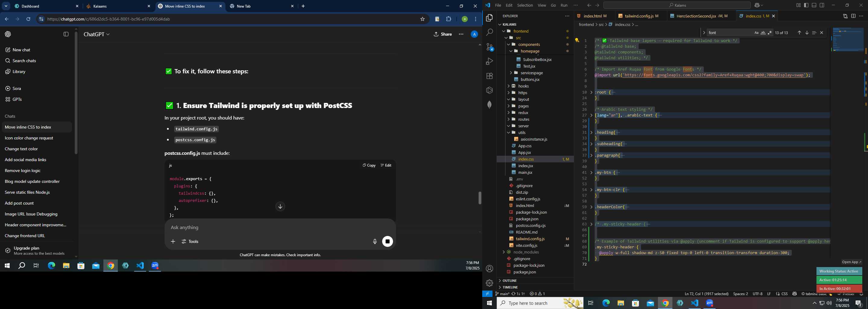868x309 pixels.
Task: Collapse the homepage folder in Explorer
Action: [511, 51]
